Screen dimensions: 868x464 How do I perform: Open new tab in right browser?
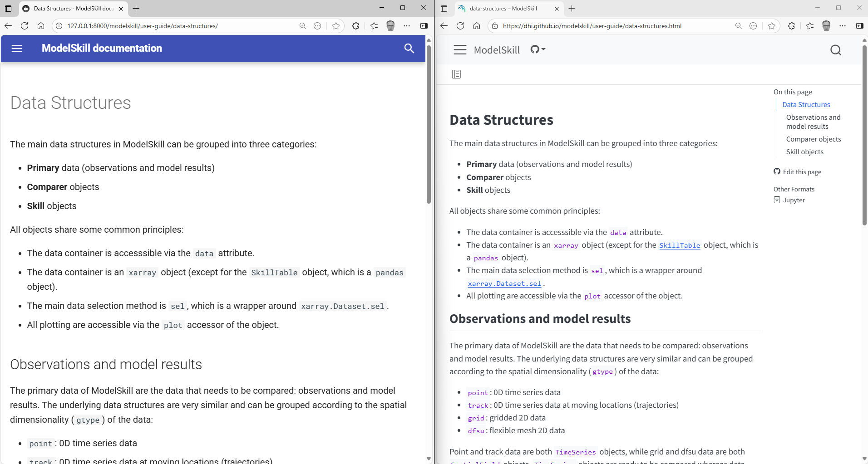pyautogui.click(x=572, y=9)
